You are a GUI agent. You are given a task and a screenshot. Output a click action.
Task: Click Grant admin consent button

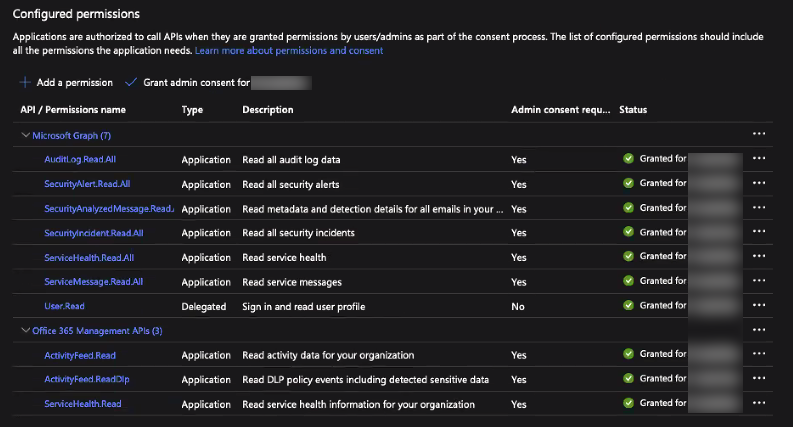tap(187, 82)
